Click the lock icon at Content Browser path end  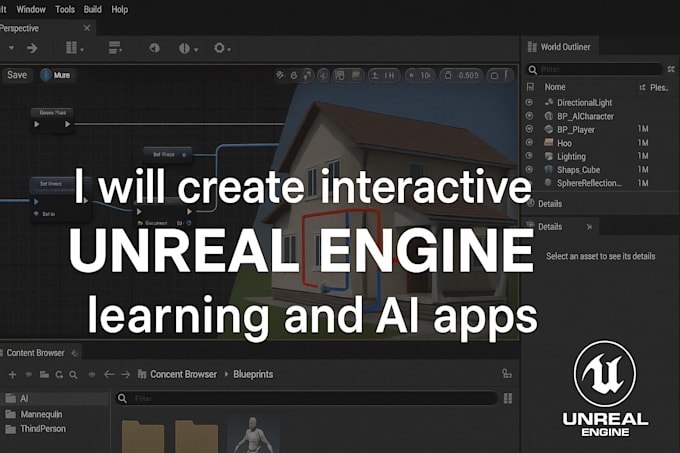(x=506, y=374)
